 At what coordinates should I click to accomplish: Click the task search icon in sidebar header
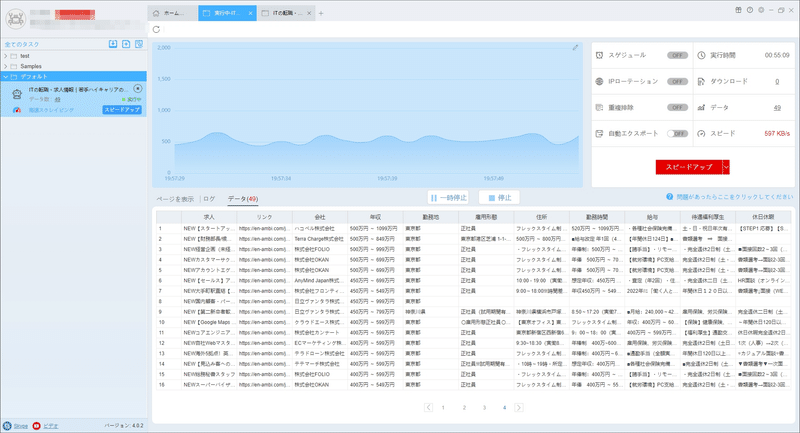[x=139, y=44]
